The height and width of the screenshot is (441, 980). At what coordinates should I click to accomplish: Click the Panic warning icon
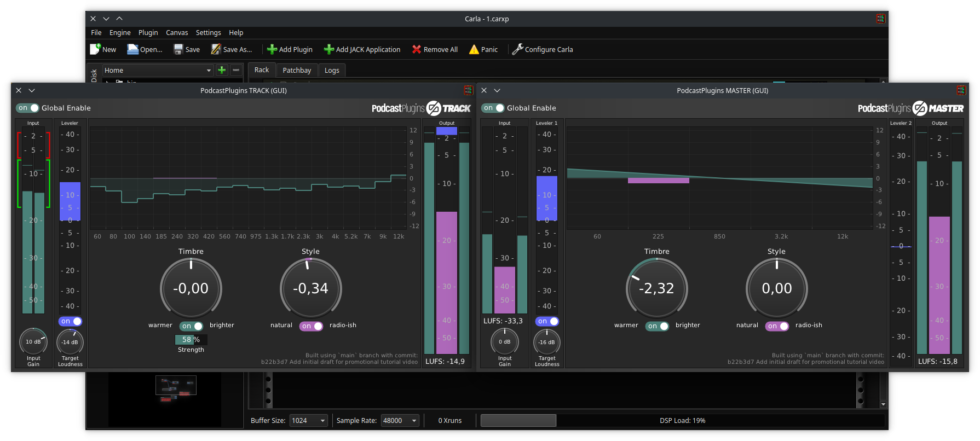coord(474,49)
